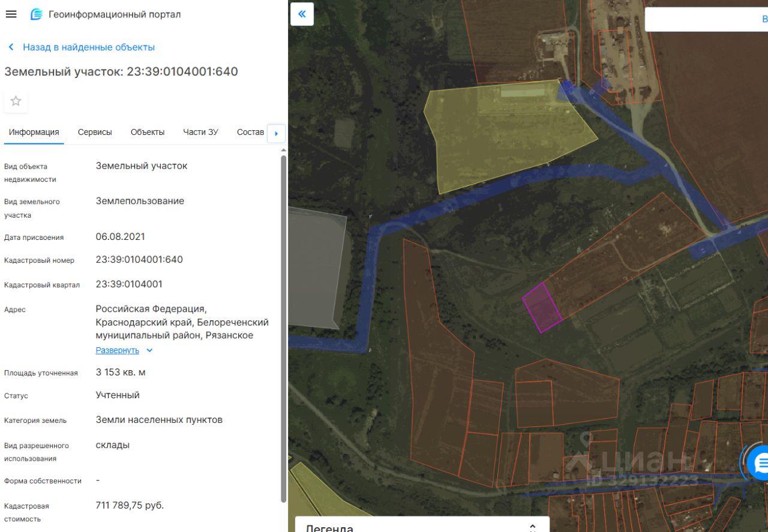Open the Части ЗУ tab

tap(200, 132)
